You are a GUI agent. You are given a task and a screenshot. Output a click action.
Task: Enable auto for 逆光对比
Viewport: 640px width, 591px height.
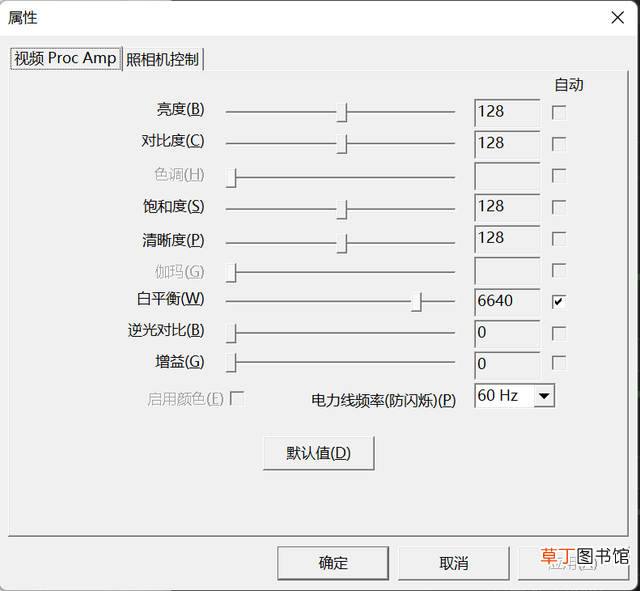(x=559, y=333)
